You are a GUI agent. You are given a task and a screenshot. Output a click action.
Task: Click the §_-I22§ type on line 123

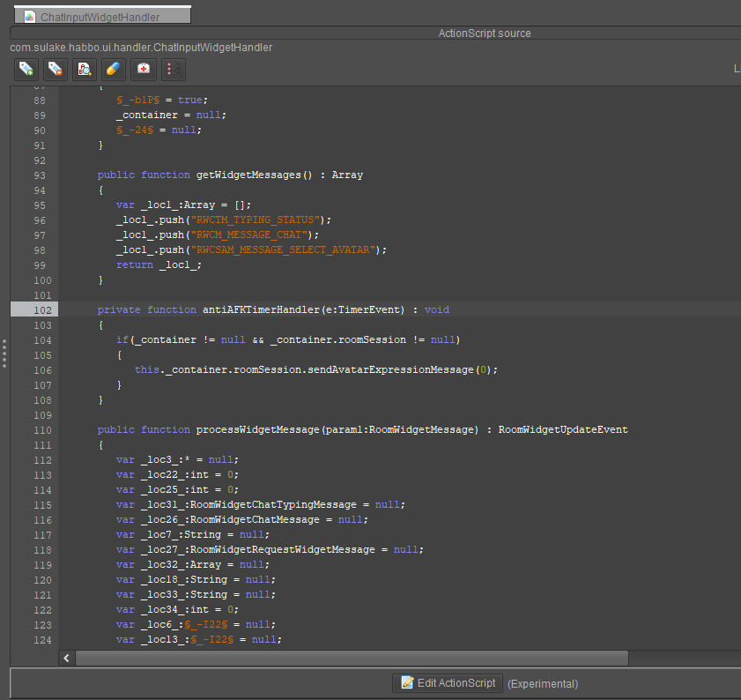(x=205, y=625)
